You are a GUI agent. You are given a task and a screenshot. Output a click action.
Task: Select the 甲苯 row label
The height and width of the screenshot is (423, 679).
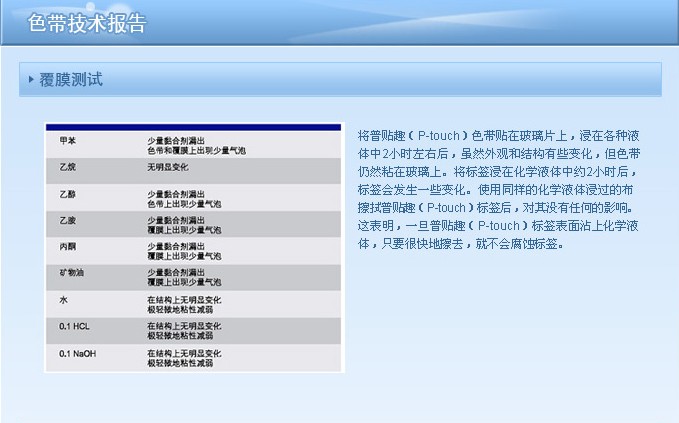68,140
